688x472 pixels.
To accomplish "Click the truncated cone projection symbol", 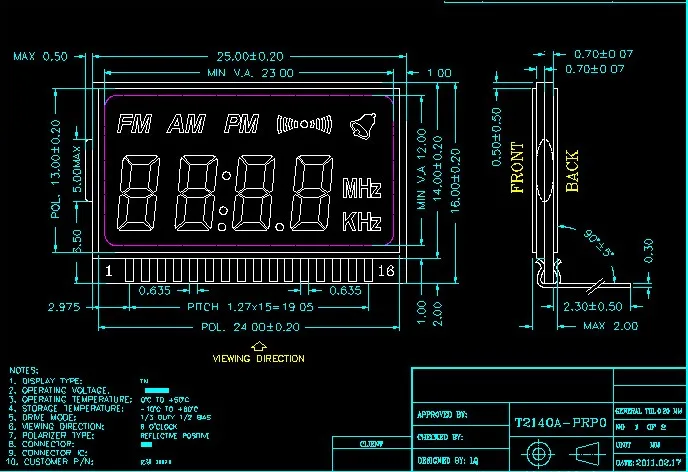I will 587,454.
